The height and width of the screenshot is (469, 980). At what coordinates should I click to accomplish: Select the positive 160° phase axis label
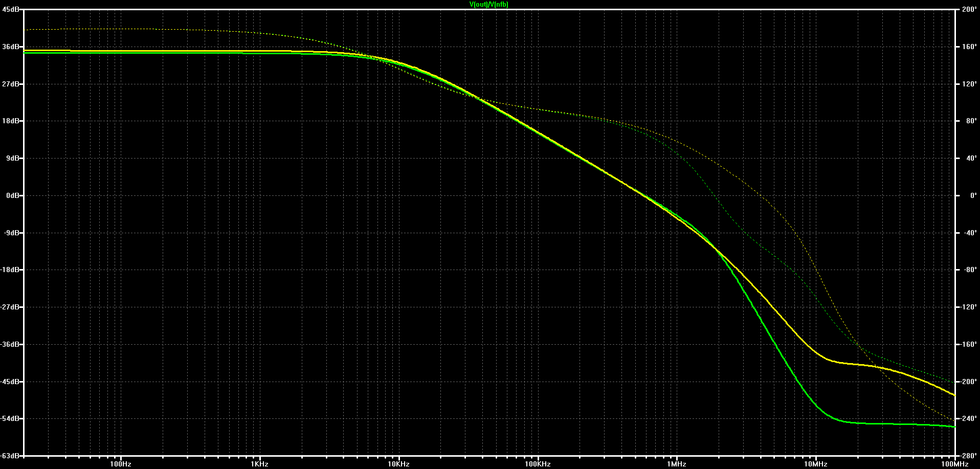coord(969,47)
